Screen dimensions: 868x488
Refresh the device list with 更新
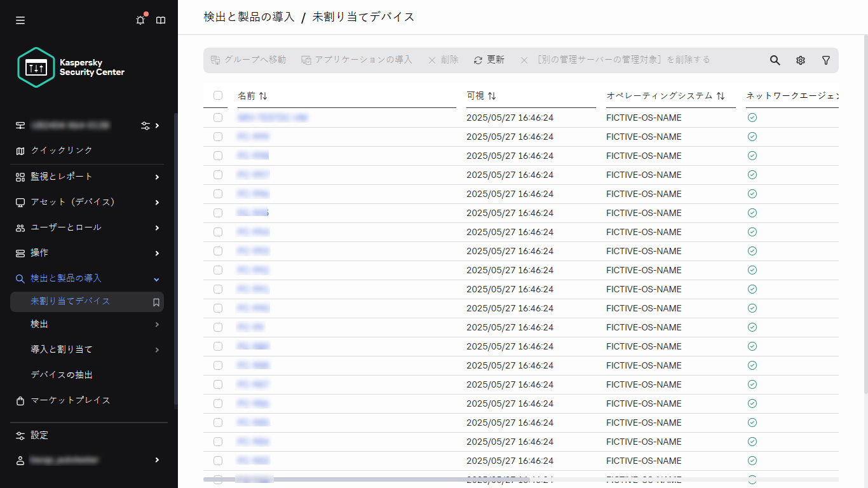click(x=489, y=60)
